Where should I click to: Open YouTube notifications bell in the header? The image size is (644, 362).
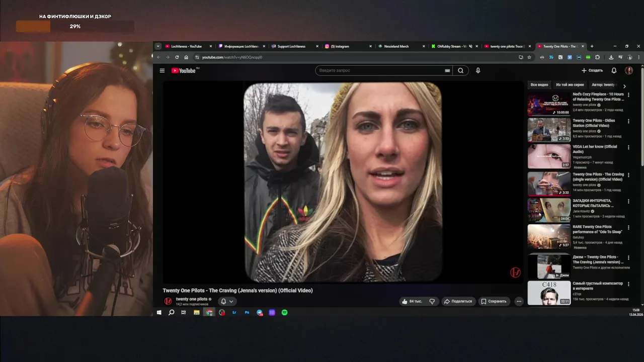[x=614, y=70]
